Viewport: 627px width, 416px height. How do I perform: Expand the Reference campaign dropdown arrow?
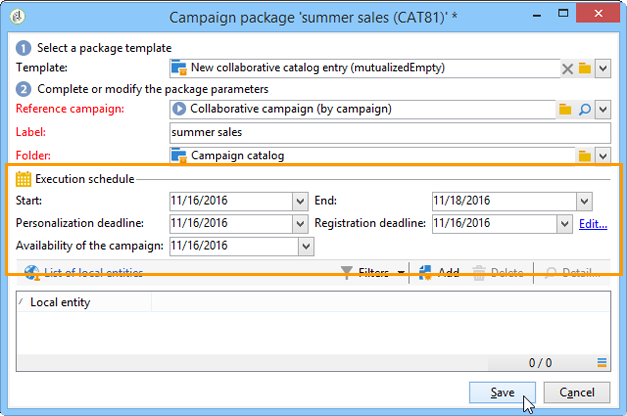(x=602, y=109)
